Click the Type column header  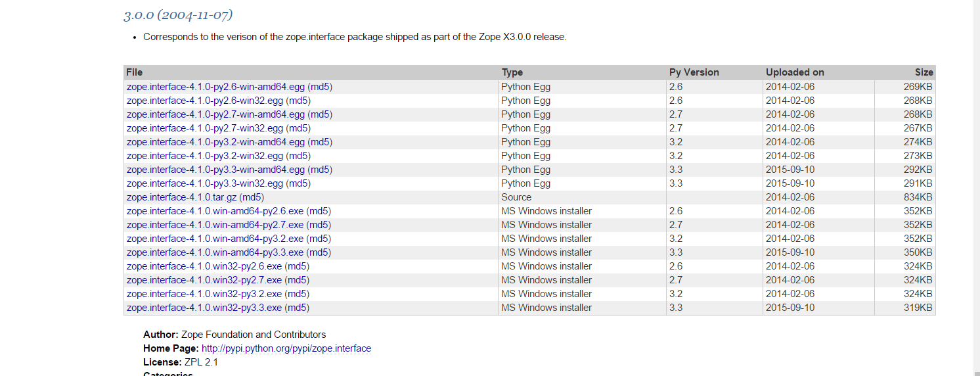click(x=512, y=72)
